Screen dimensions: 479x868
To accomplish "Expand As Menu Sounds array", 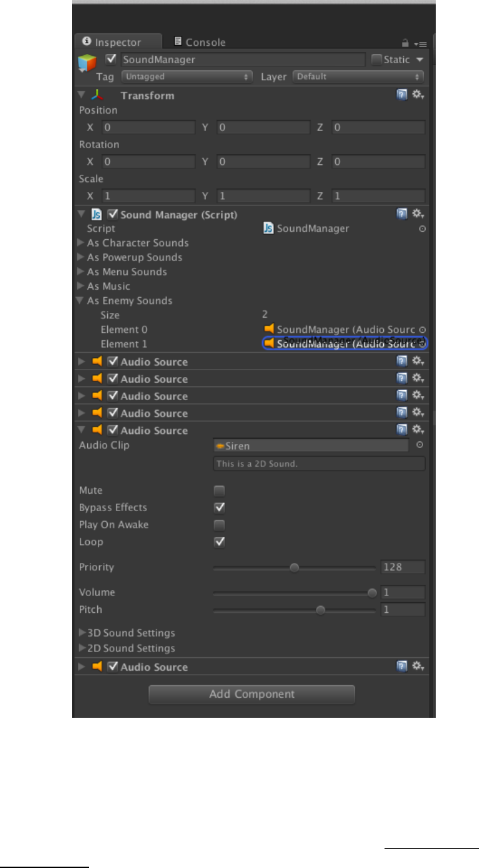I will pos(81,272).
